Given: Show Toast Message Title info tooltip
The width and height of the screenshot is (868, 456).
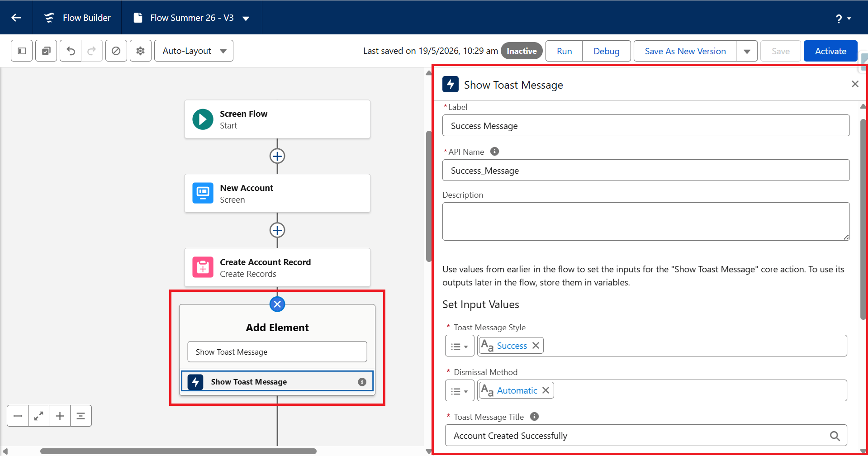Looking at the screenshot, I should [535, 417].
